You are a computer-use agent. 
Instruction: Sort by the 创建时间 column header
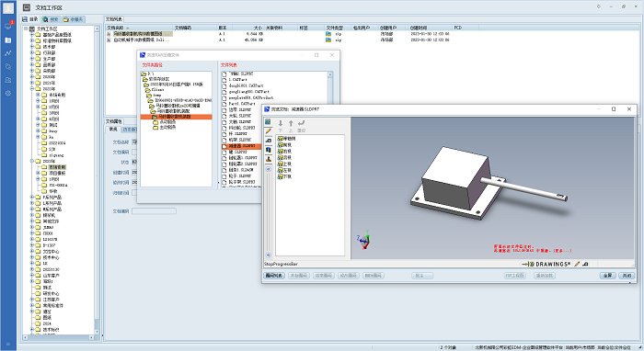431,28
